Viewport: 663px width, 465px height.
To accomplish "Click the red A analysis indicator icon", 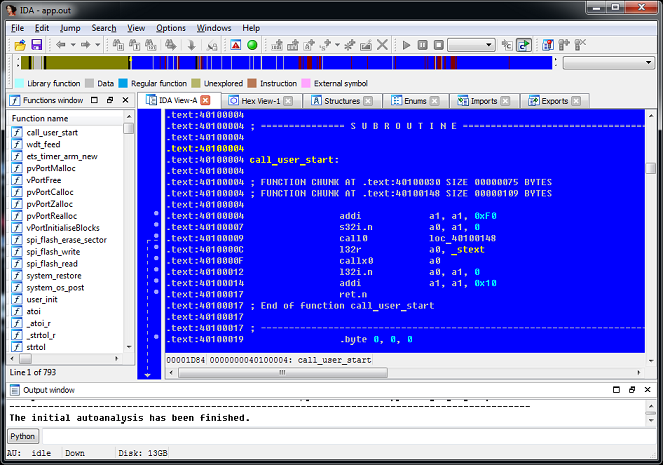I will [236, 45].
